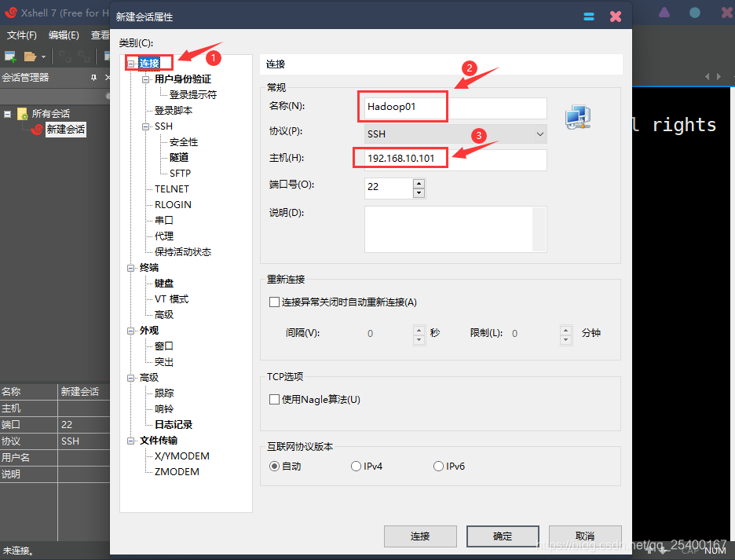Select the 自动 protocol version radio
The width and height of the screenshot is (735, 560).
(274, 467)
